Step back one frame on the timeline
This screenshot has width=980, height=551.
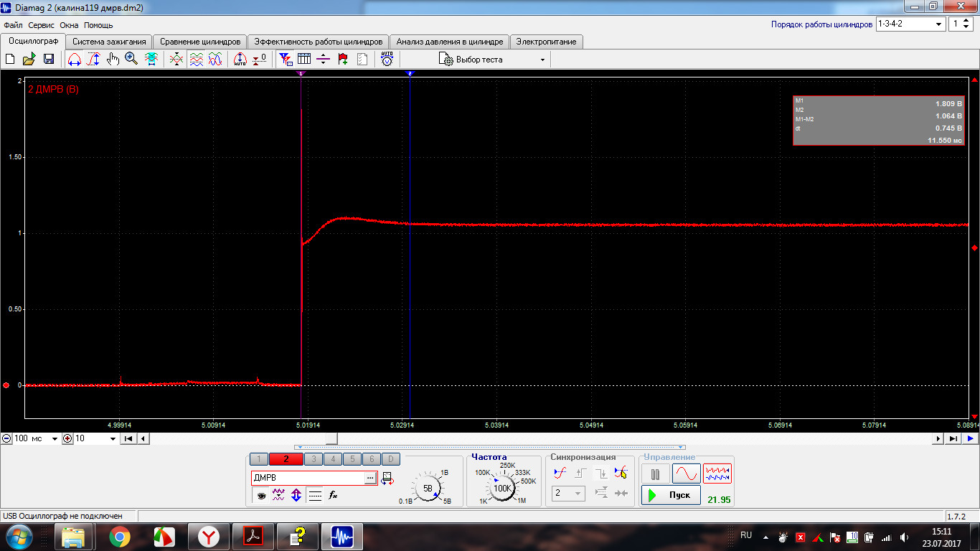click(x=143, y=438)
